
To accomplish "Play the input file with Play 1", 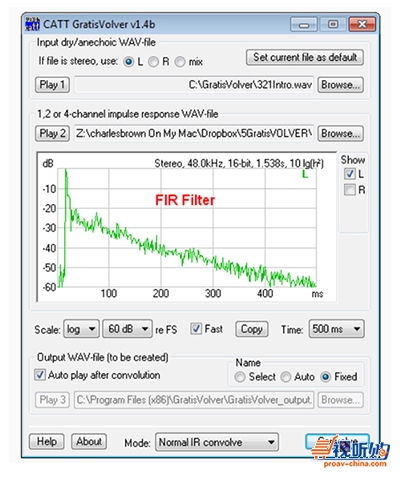I will tap(52, 85).
